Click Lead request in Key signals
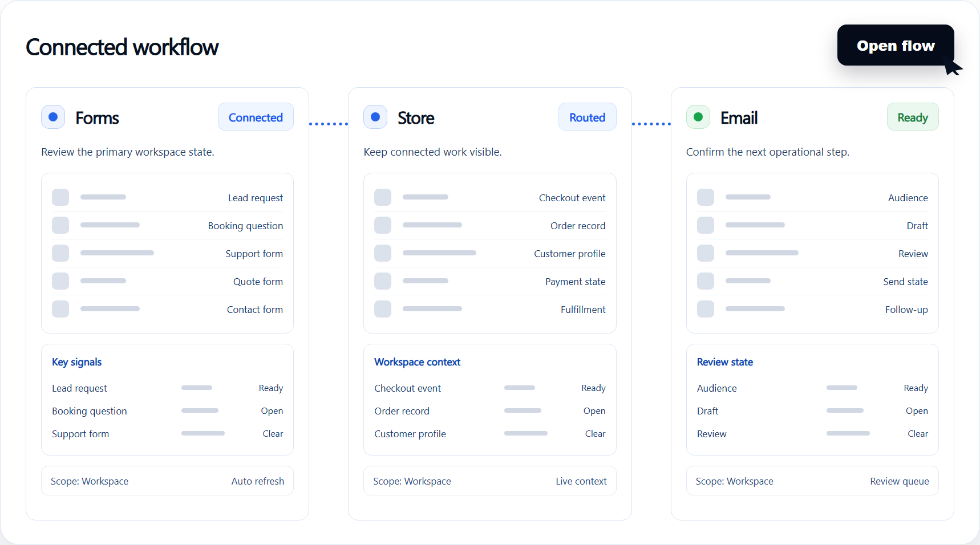The image size is (980, 545). tap(79, 388)
